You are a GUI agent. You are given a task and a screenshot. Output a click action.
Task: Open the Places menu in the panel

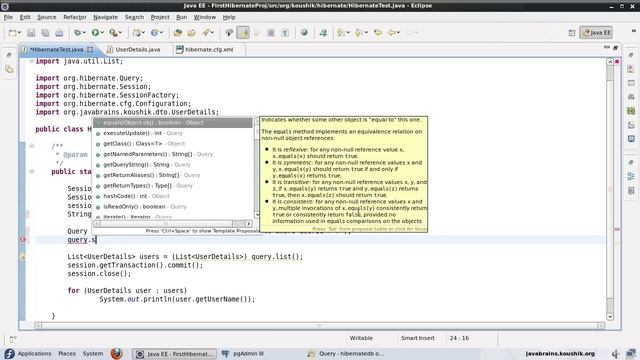tap(67, 353)
